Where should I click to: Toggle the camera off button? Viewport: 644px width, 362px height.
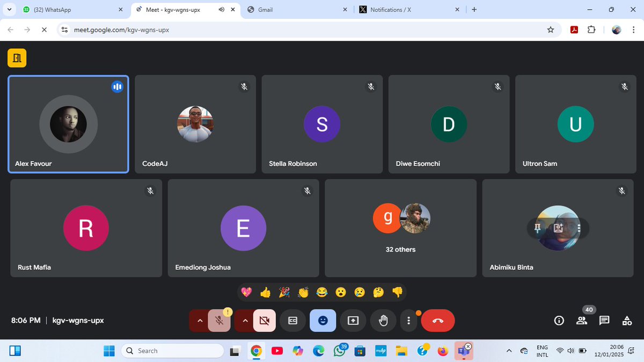point(264,321)
